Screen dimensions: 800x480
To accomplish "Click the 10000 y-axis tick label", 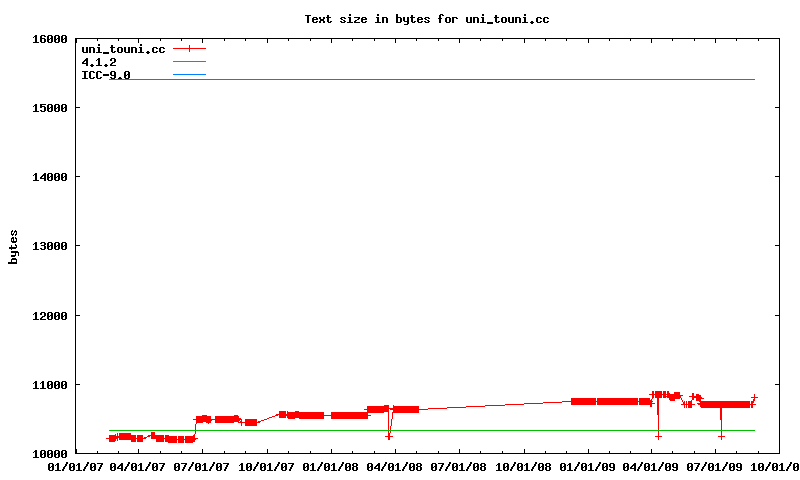I will point(47,454).
